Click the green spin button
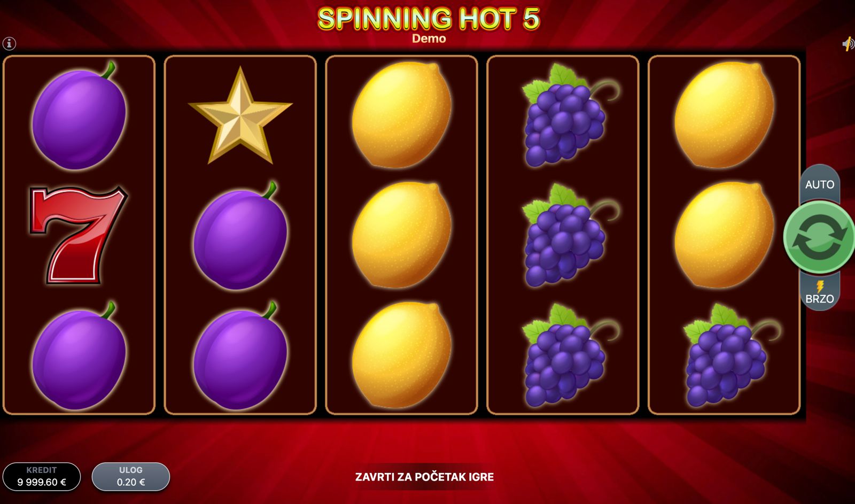The image size is (855, 504). 819,237
